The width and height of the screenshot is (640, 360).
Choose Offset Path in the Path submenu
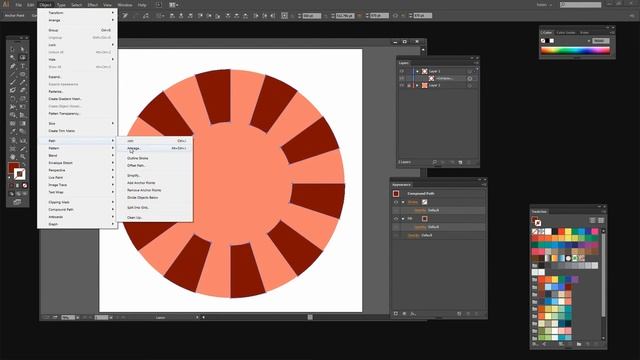point(155,165)
